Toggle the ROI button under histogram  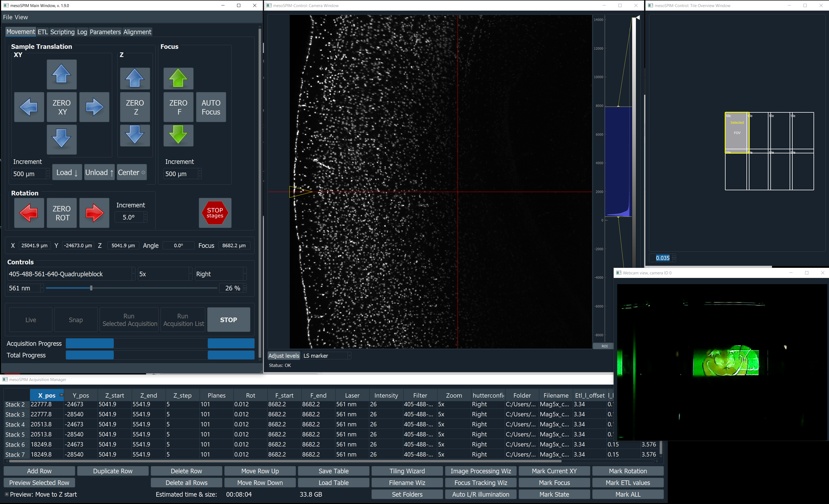604,346
